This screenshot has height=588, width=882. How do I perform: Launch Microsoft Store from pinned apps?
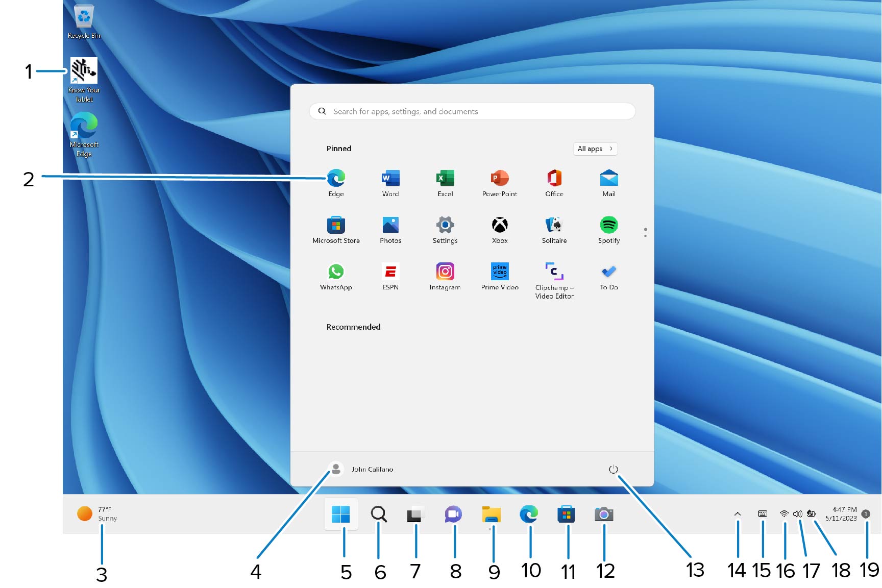click(336, 230)
